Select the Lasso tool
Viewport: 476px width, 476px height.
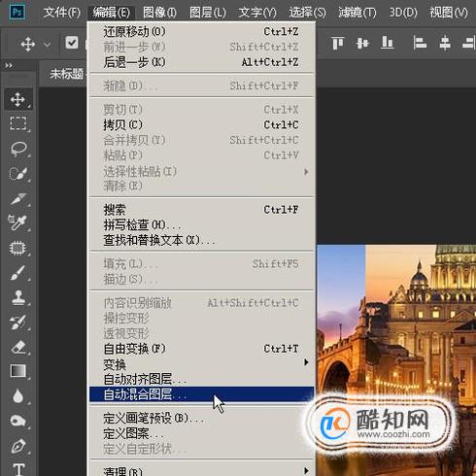click(17, 149)
